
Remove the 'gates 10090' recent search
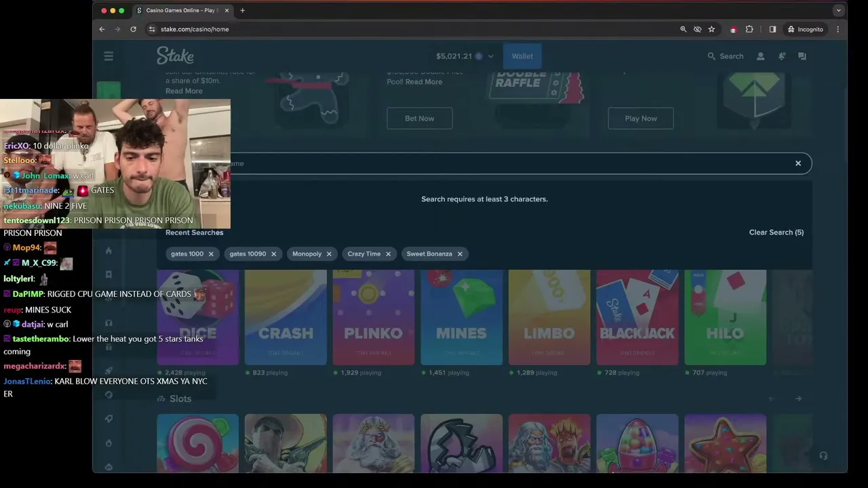tap(274, 254)
